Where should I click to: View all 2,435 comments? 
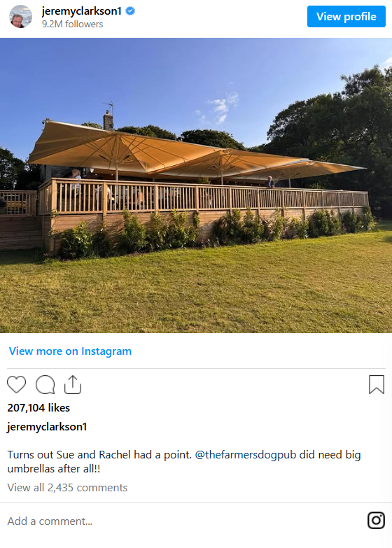(67, 488)
